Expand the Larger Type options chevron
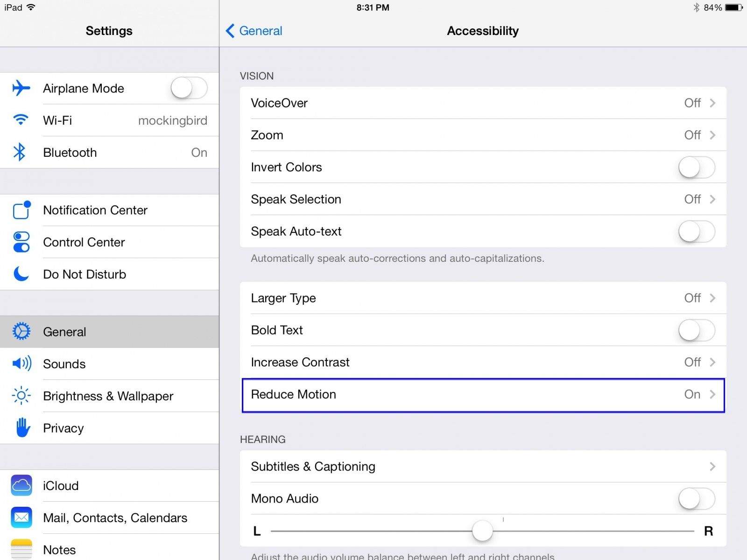Screen dimensions: 747x560 [x=712, y=298]
